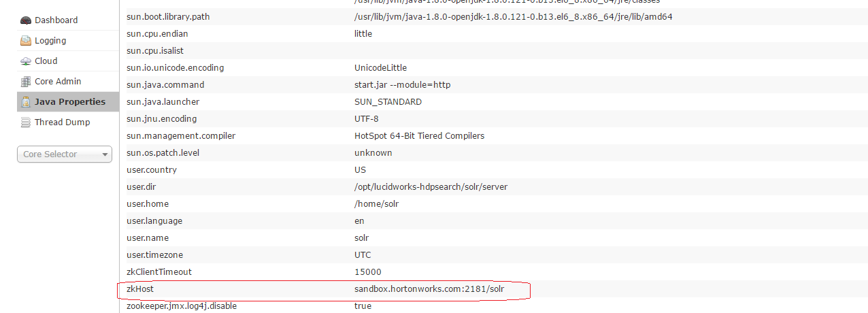Select the zkHost property name
Image resolution: width=868 pixels, height=313 pixels.
(140, 289)
